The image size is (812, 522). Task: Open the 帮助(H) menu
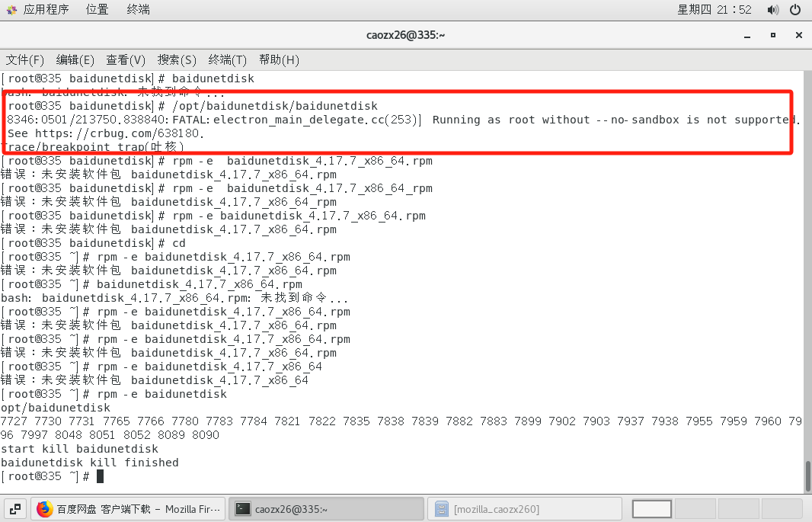coord(279,60)
